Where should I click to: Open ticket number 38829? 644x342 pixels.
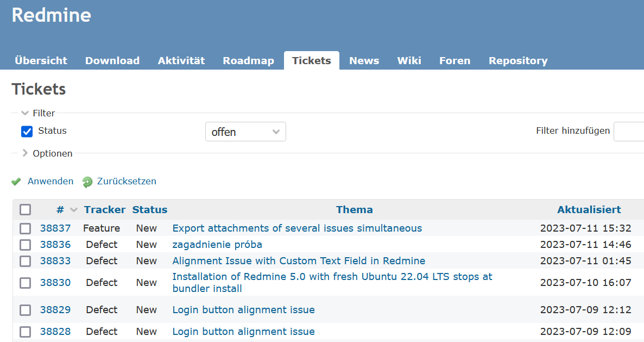tap(55, 309)
